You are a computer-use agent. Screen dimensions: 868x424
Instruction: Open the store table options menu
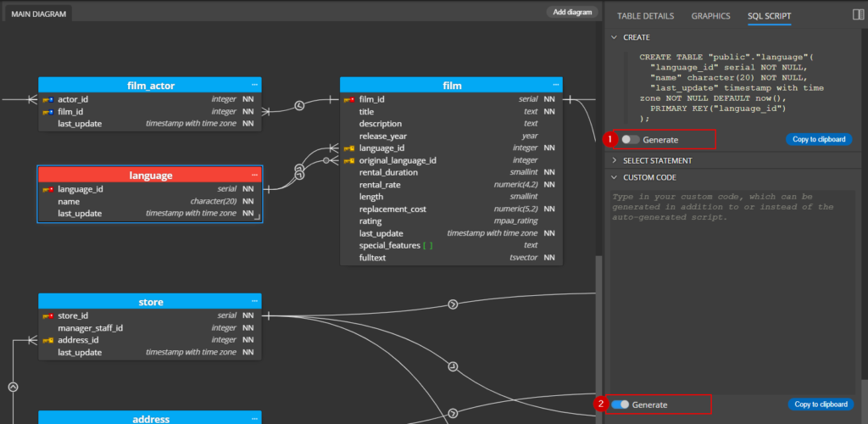coord(254,301)
